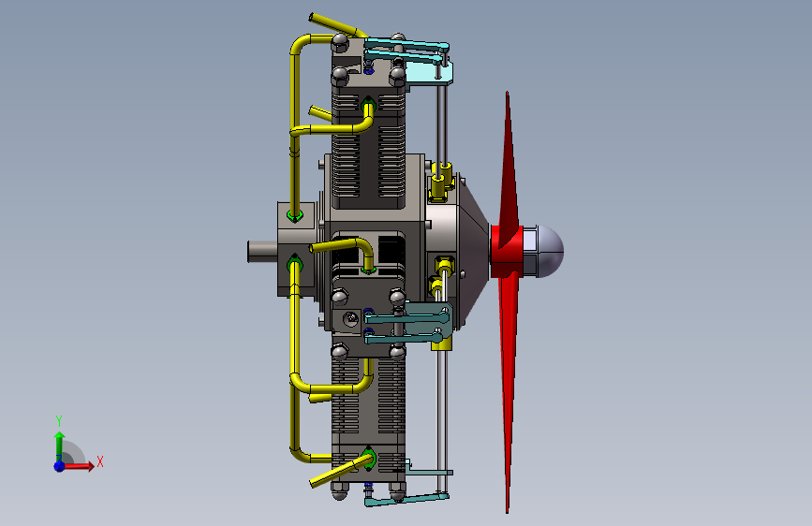Click the blue Z axis ball of triad

pyautogui.click(x=60, y=466)
